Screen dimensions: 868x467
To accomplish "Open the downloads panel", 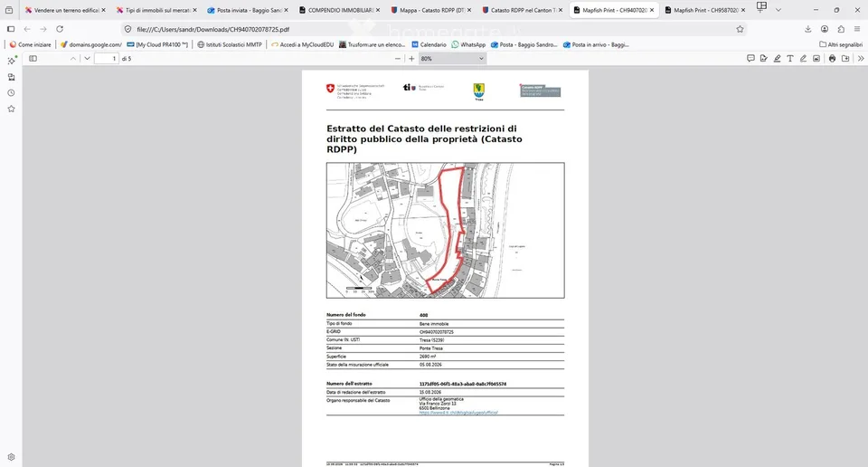I will [807, 29].
